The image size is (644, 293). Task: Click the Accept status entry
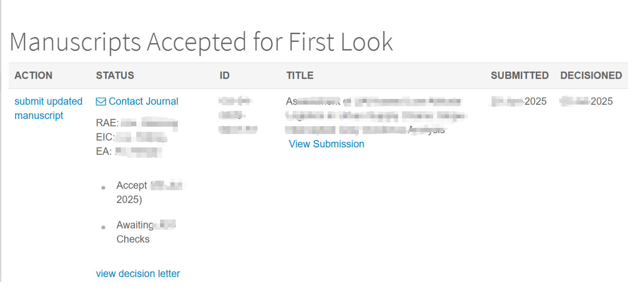pyautogui.click(x=132, y=186)
